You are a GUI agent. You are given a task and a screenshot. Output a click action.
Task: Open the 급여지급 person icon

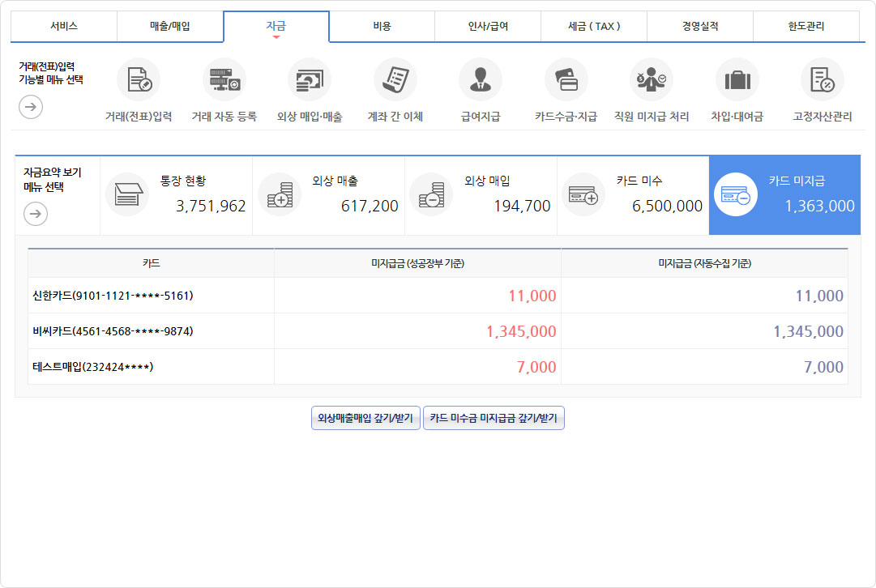(x=481, y=79)
